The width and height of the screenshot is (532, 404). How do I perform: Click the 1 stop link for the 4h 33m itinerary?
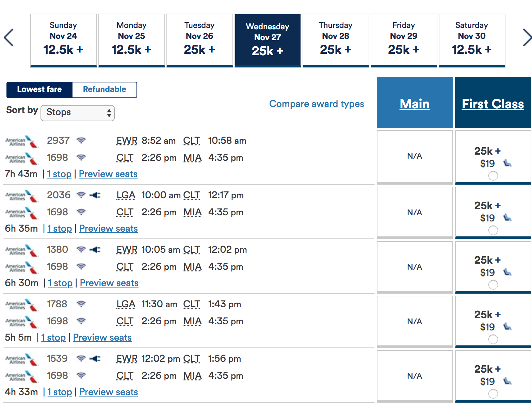(60, 392)
